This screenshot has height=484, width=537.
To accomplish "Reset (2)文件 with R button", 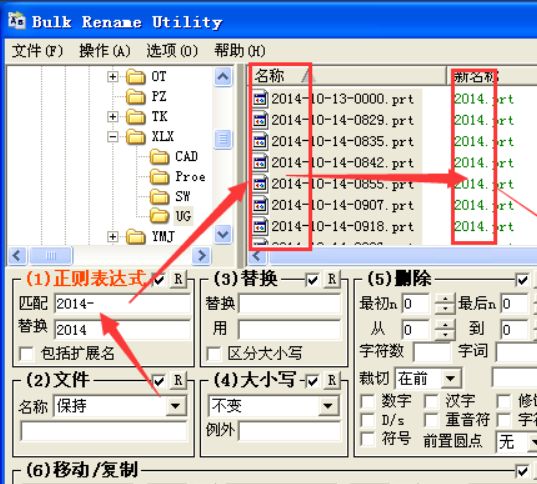I will (x=178, y=381).
